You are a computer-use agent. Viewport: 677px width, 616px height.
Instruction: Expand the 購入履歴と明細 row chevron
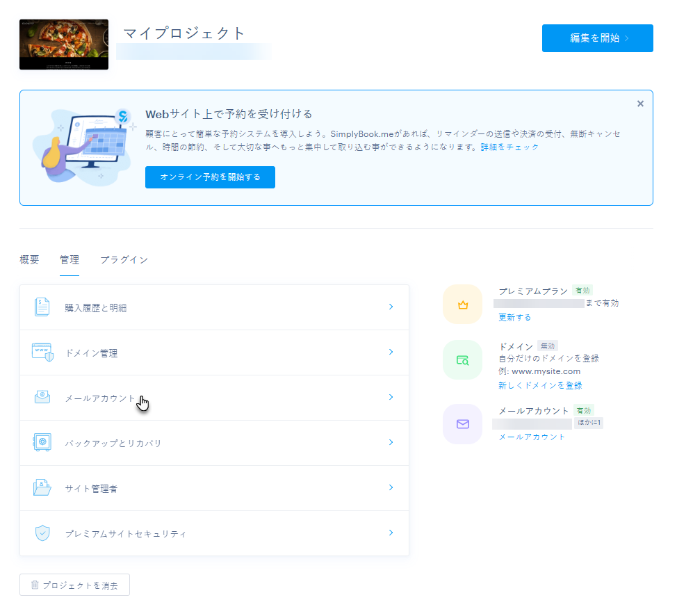[x=391, y=307]
